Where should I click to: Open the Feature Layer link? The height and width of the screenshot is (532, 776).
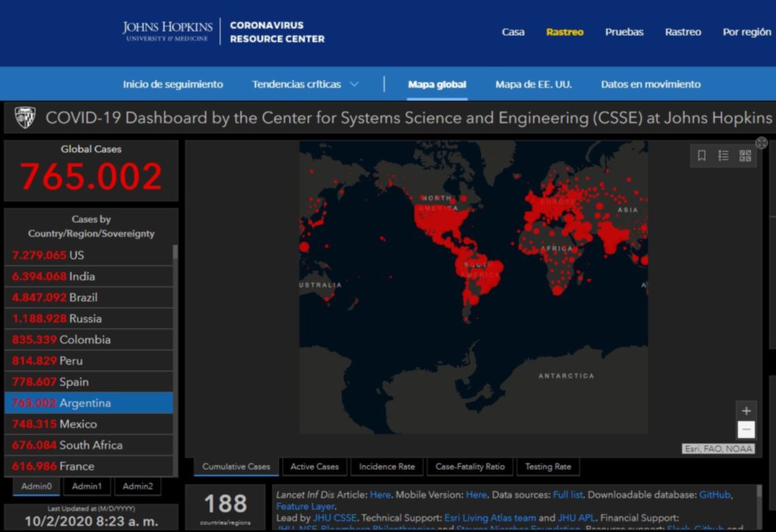coord(305,506)
